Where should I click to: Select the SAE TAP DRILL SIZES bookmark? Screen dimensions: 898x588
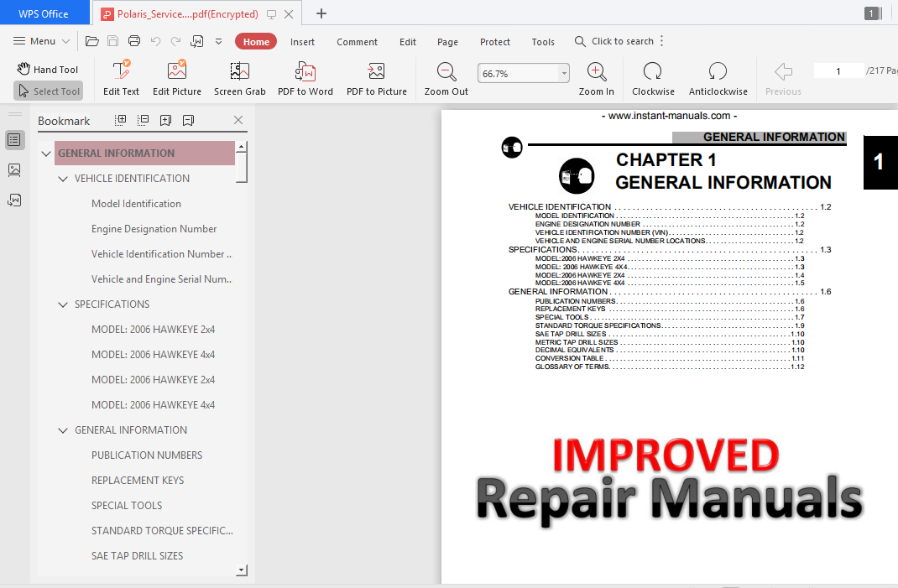click(x=137, y=556)
